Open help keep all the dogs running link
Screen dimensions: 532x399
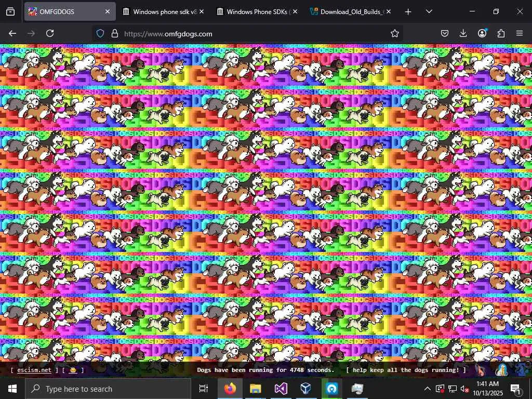[406, 370]
